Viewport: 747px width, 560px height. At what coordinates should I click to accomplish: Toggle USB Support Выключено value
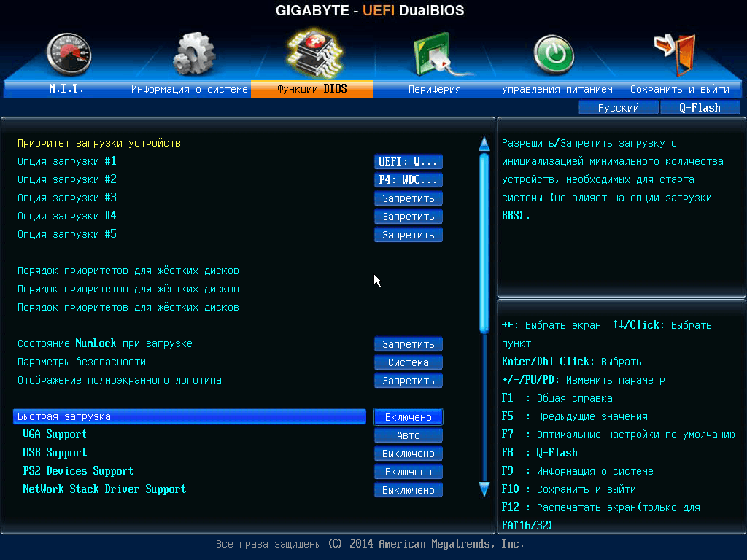coord(409,454)
